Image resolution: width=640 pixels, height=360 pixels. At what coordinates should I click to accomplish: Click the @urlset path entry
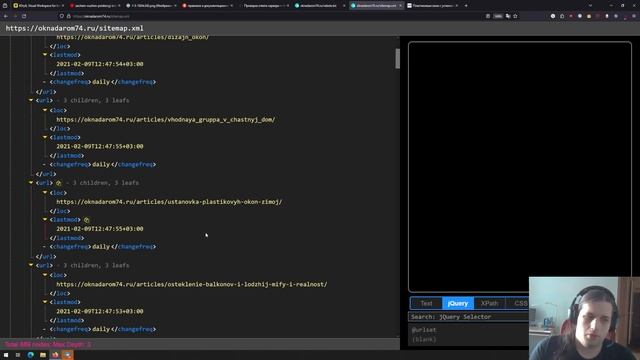[424, 330]
